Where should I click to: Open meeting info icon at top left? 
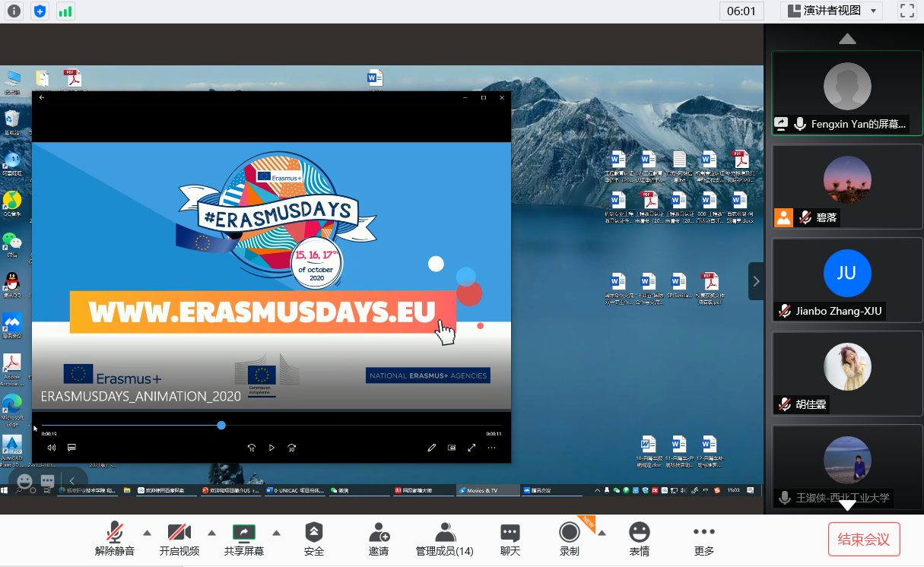pyautogui.click(x=14, y=11)
